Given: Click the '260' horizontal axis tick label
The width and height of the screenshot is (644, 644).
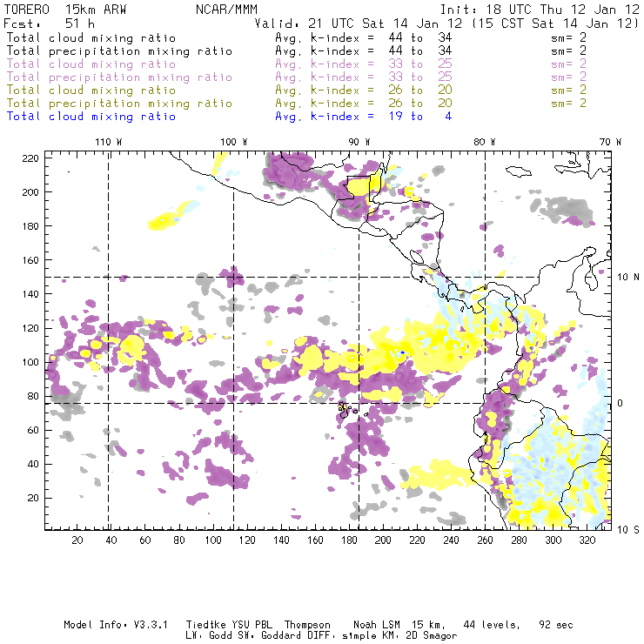Looking at the screenshot, I should [x=485, y=540].
